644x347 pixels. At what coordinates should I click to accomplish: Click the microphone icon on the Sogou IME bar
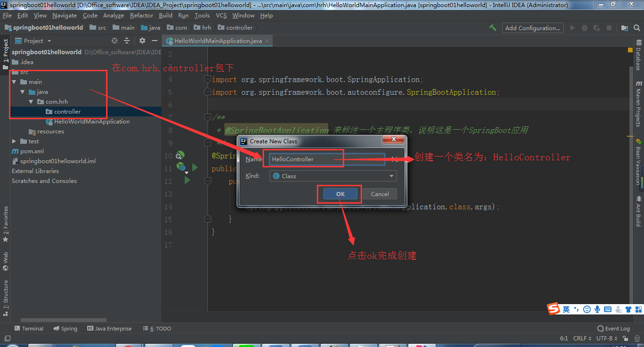(597, 309)
